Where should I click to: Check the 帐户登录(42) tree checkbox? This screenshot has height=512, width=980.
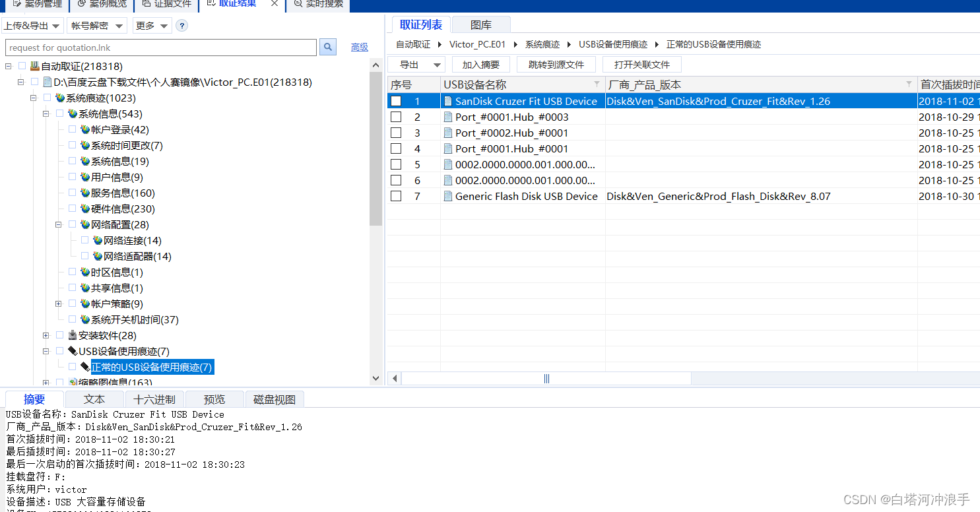coord(72,129)
